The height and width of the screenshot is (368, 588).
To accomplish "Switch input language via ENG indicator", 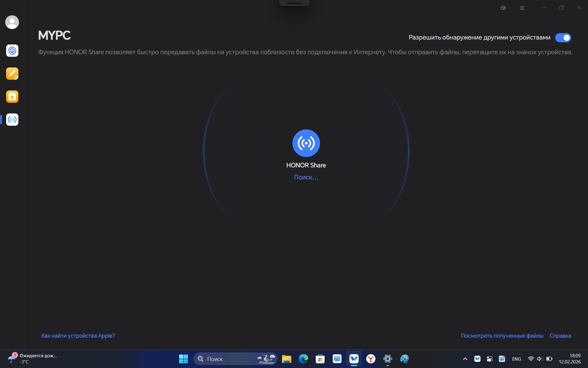I will click(x=517, y=359).
